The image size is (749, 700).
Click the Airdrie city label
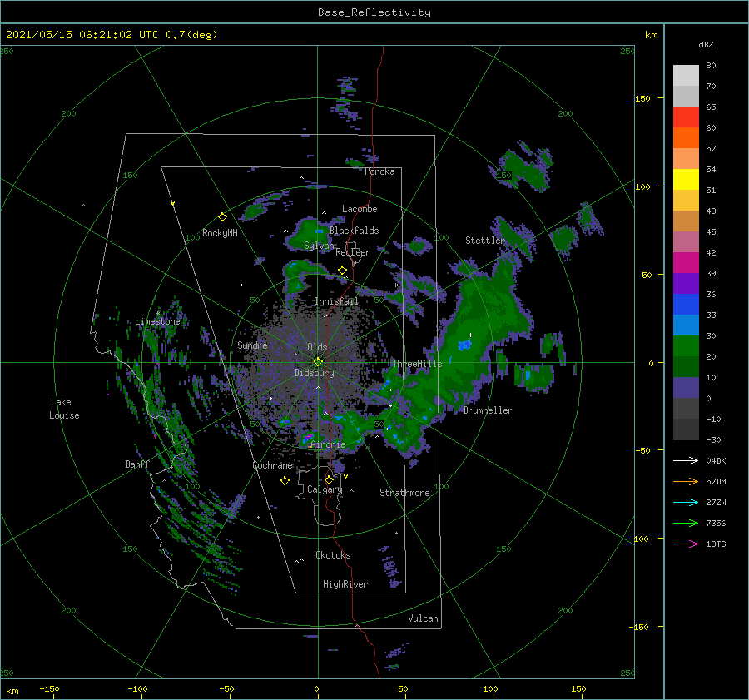[x=328, y=444]
